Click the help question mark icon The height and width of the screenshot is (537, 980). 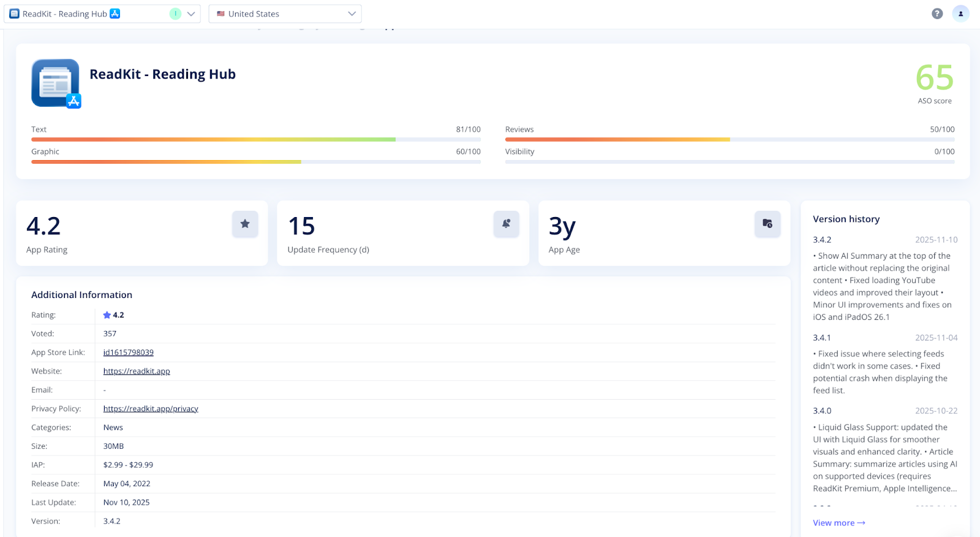[937, 13]
